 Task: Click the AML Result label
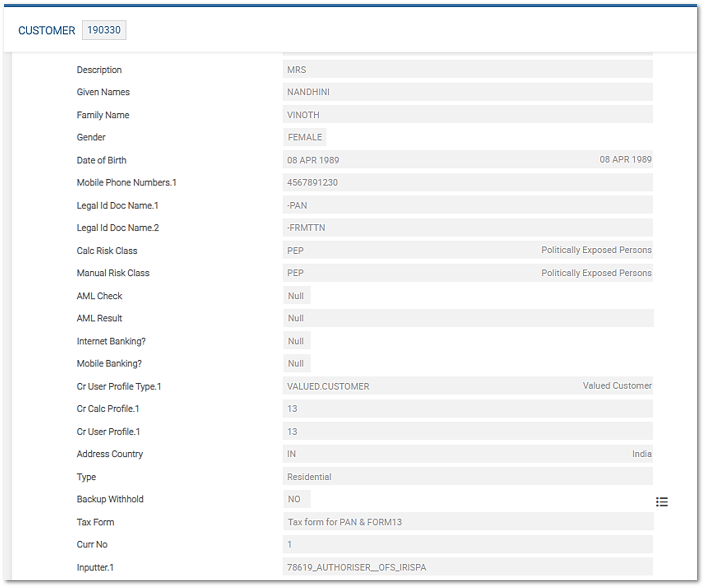tap(99, 318)
